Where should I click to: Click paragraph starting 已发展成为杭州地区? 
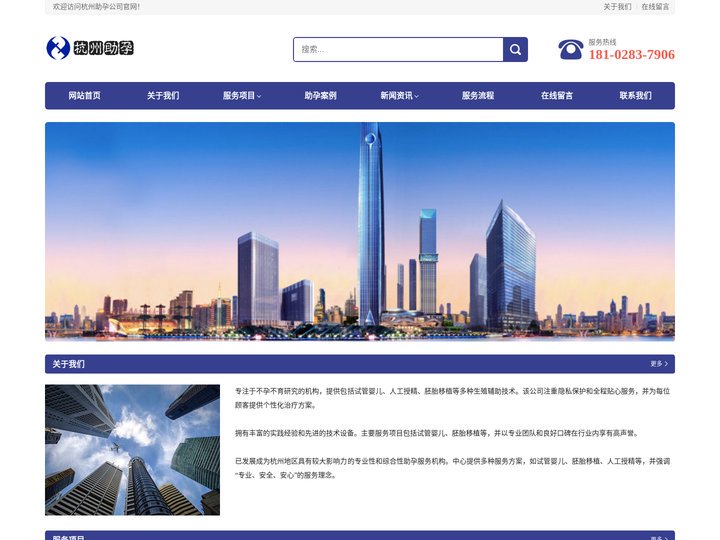(453, 468)
